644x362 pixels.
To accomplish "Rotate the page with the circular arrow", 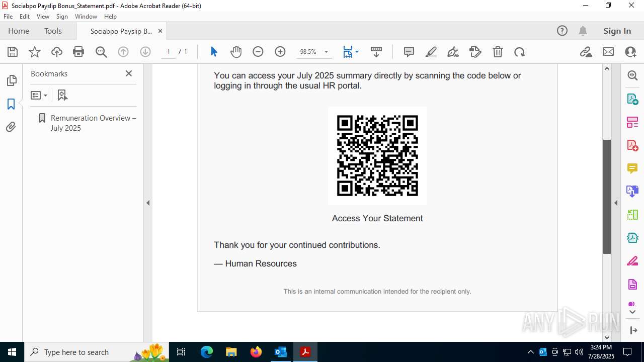I will [x=520, y=52].
